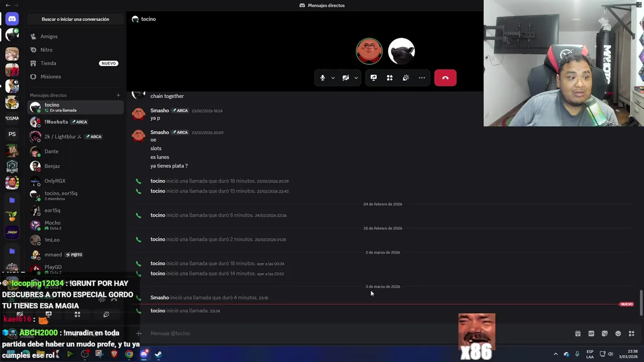
Task: Open the tocino, eor15q group chat
Action: (75, 196)
